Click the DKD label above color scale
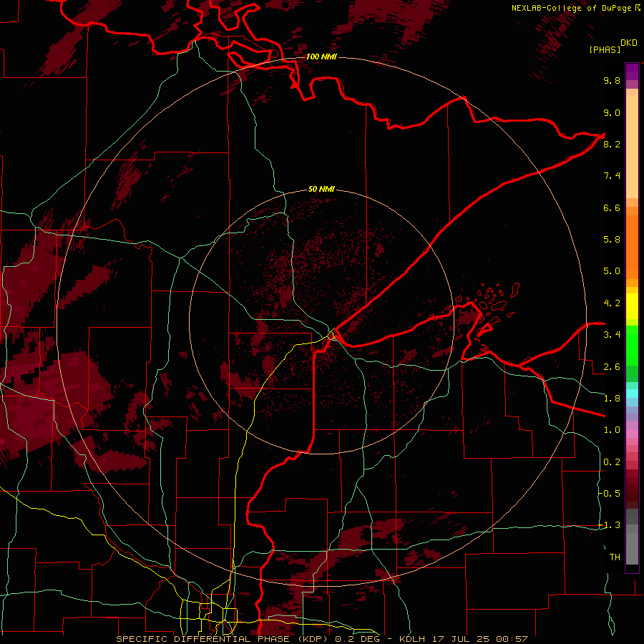The width and height of the screenshot is (644, 644). click(629, 43)
